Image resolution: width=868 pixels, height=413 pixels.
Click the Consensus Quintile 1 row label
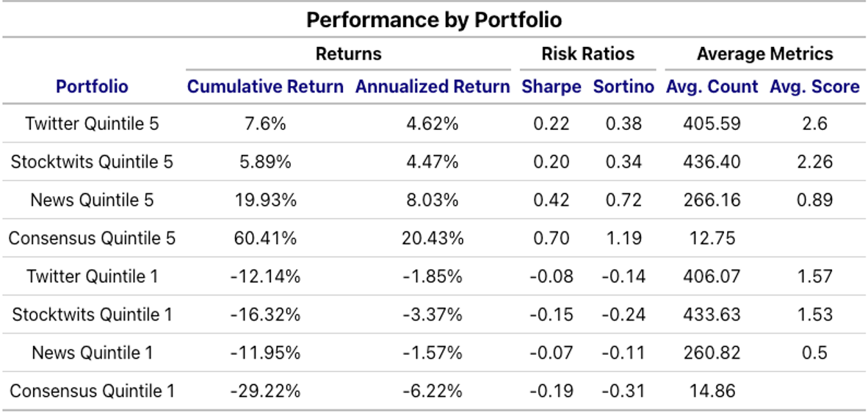tap(92, 391)
